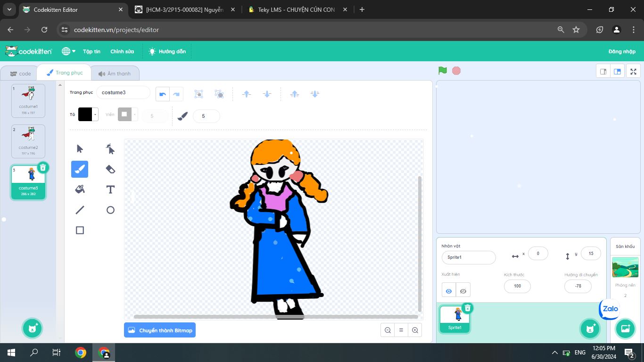The width and height of the screenshot is (644, 362).
Task: Switch to small stage layout
Action: [x=603, y=72]
